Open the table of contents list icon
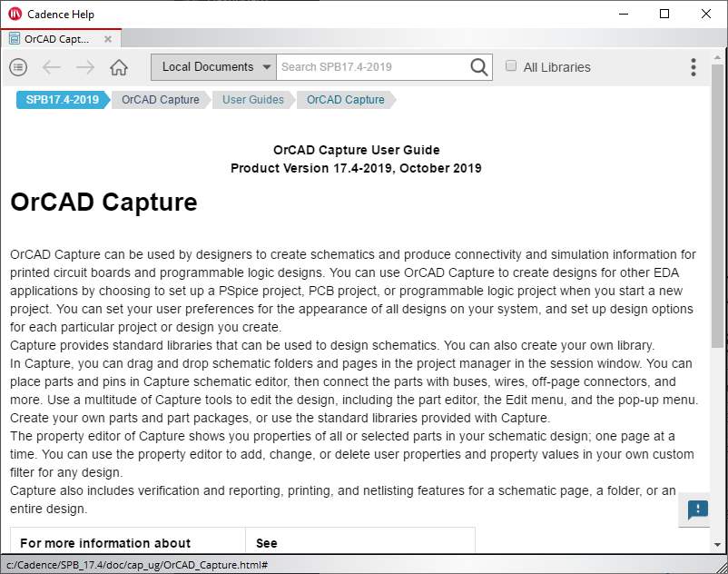 [18, 67]
